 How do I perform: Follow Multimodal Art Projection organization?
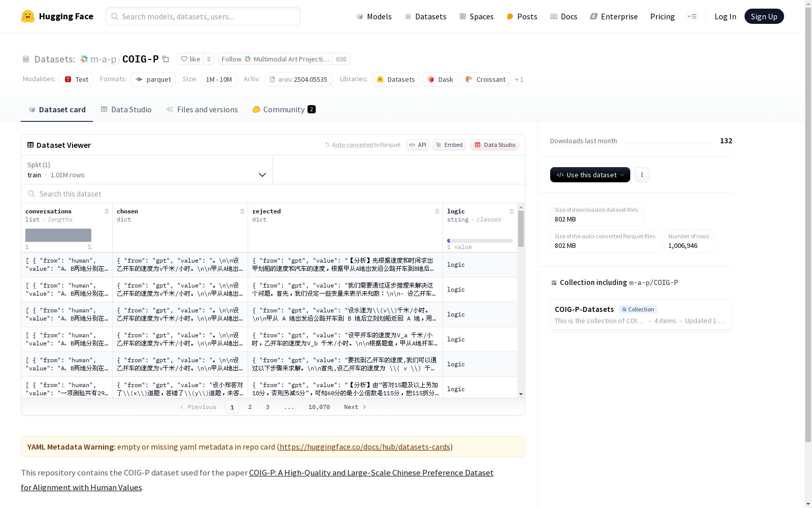(x=276, y=59)
